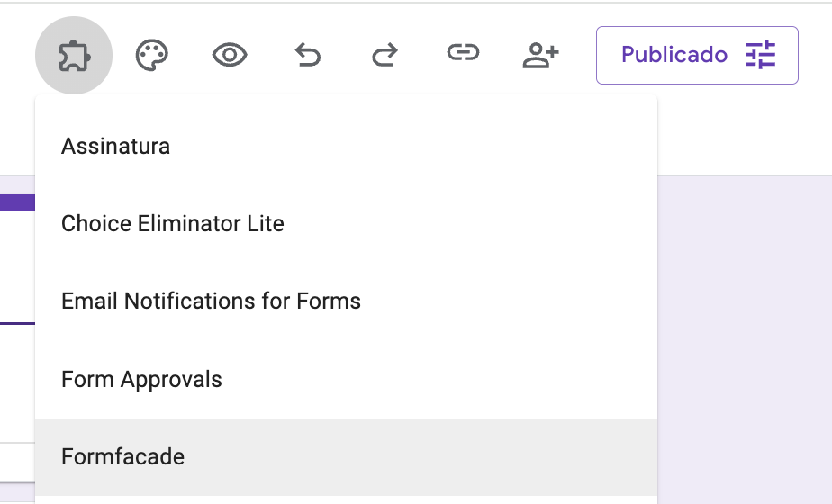Preview the form with eye icon
Image resolution: width=832 pixels, height=504 pixels.
(x=230, y=56)
